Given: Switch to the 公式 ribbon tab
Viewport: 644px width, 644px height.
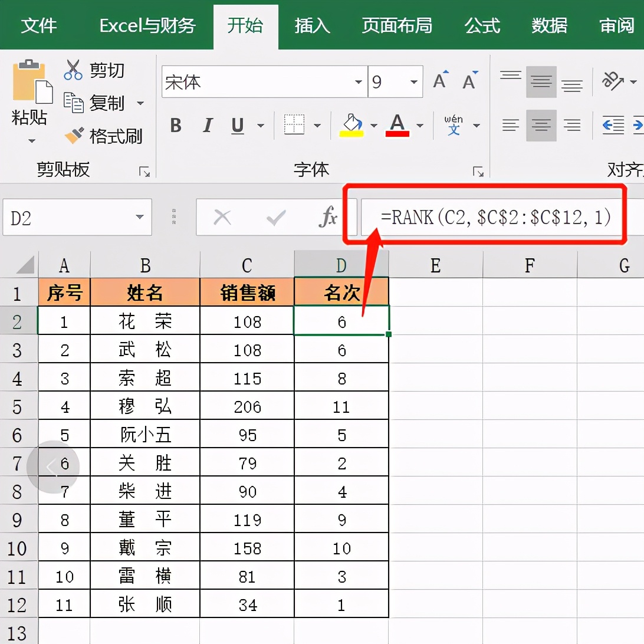Looking at the screenshot, I should click(482, 25).
